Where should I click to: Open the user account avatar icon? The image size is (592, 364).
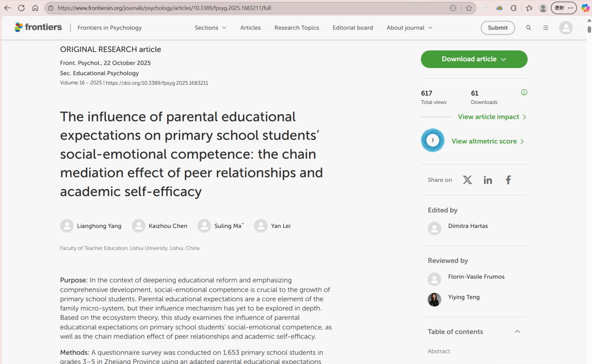(565, 28)
